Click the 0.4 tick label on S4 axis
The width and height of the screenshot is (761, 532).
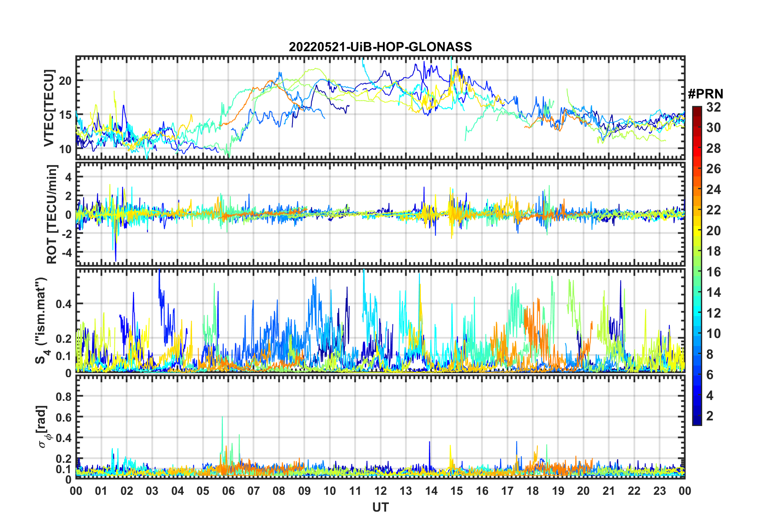[64, 304]
